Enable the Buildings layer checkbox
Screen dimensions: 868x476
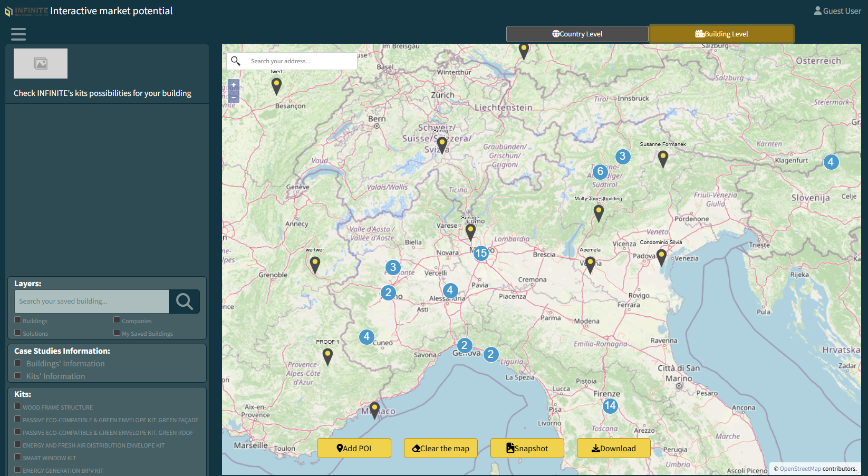[17, 320]
